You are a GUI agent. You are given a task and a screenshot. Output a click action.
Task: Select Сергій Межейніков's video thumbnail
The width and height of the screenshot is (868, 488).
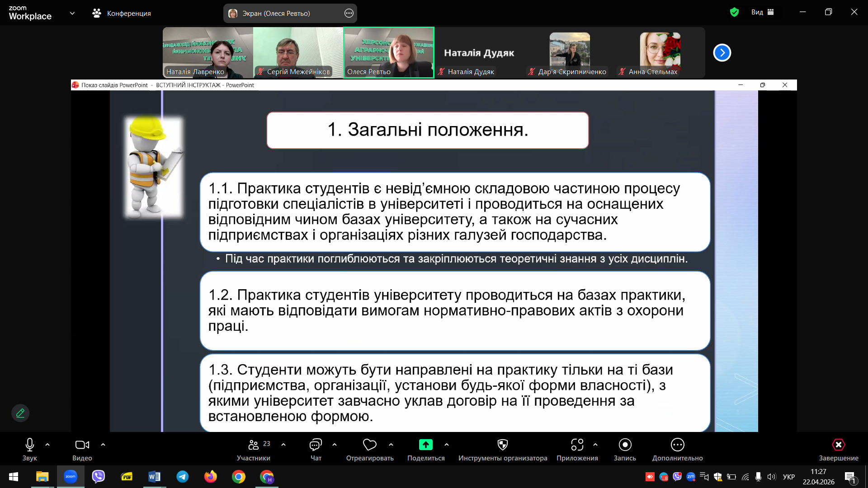point(298,52)
